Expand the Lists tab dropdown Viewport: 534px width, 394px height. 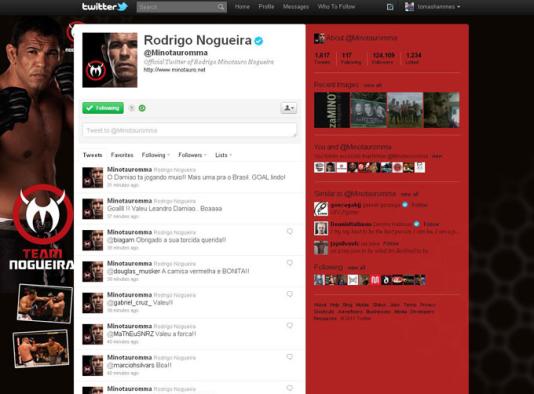point(223,155)
